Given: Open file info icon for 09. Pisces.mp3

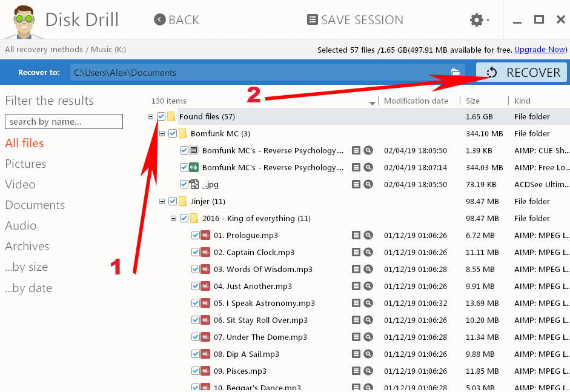Looking at the screenshot, I should [356, 371].
